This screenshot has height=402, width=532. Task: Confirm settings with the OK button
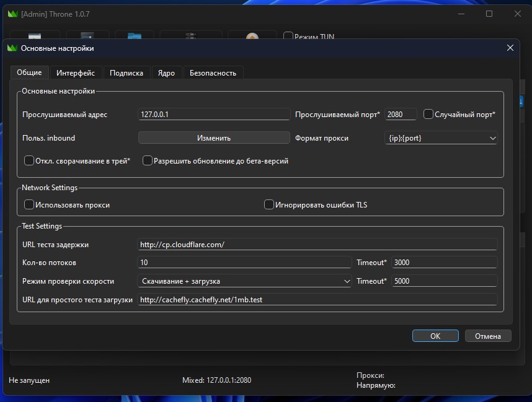435,336
